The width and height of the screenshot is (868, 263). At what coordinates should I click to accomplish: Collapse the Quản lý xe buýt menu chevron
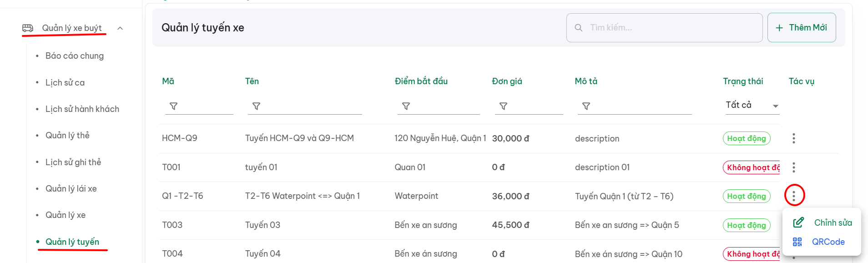coord(120,28)
